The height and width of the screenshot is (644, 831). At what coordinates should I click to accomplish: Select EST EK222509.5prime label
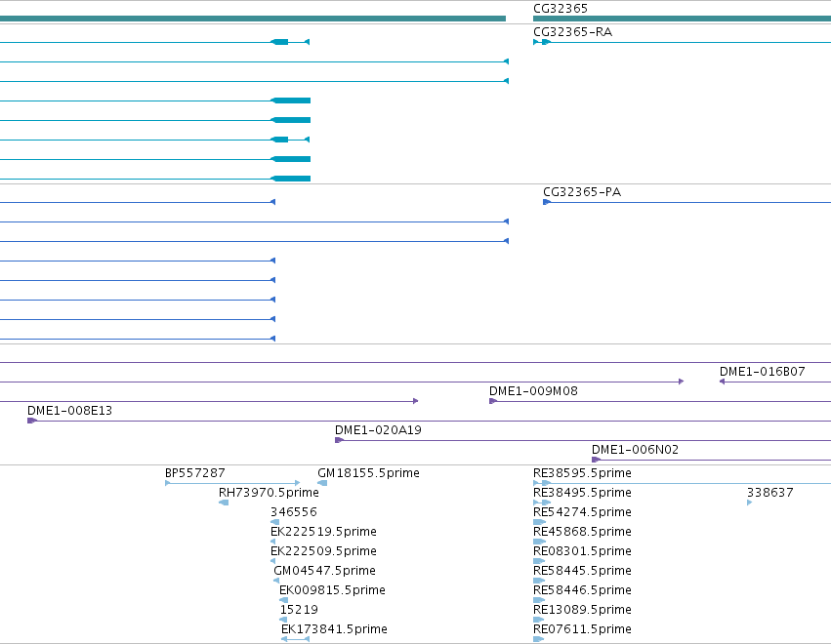(323, 551)
